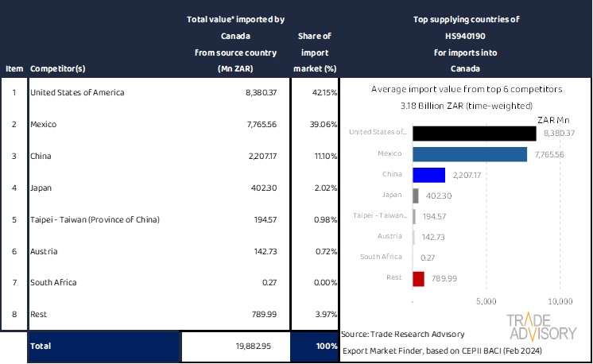Click the gray Japan bar
The width and height of the screenshot is (593, 364).
(x=416, y=196)
